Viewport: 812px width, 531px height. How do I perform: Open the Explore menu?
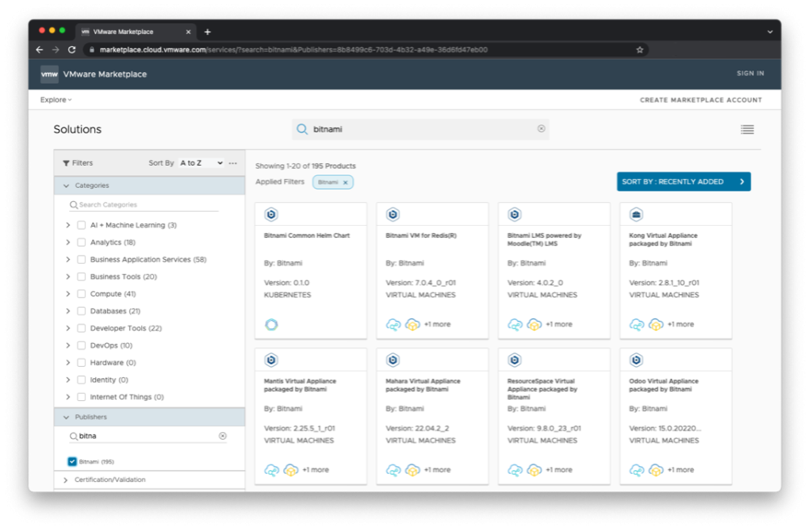click(56, 100)
